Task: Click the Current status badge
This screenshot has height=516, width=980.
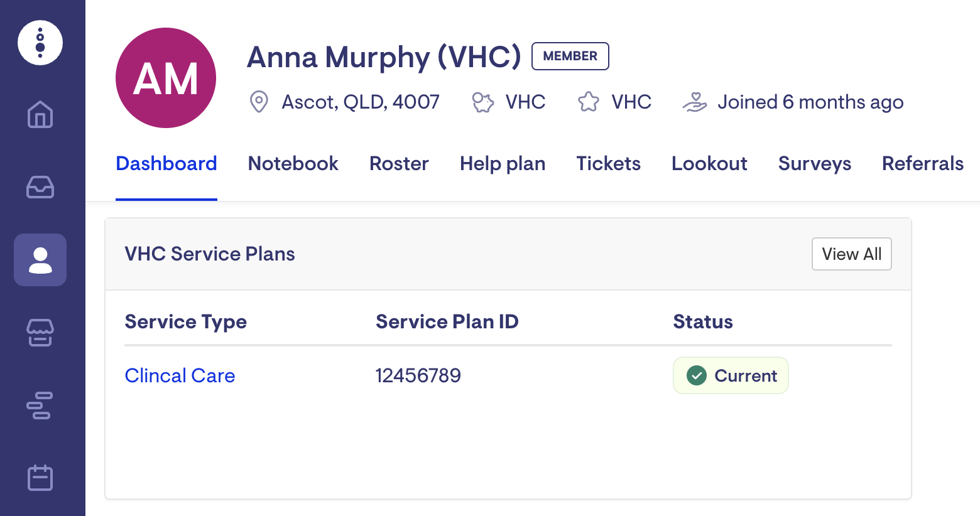Action: [731, 375]
